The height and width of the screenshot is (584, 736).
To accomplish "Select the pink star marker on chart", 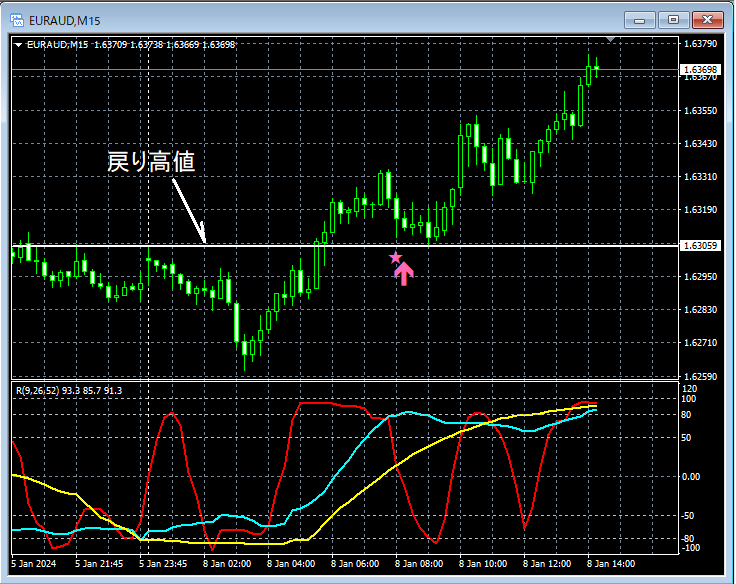I will tap(396, 257).
